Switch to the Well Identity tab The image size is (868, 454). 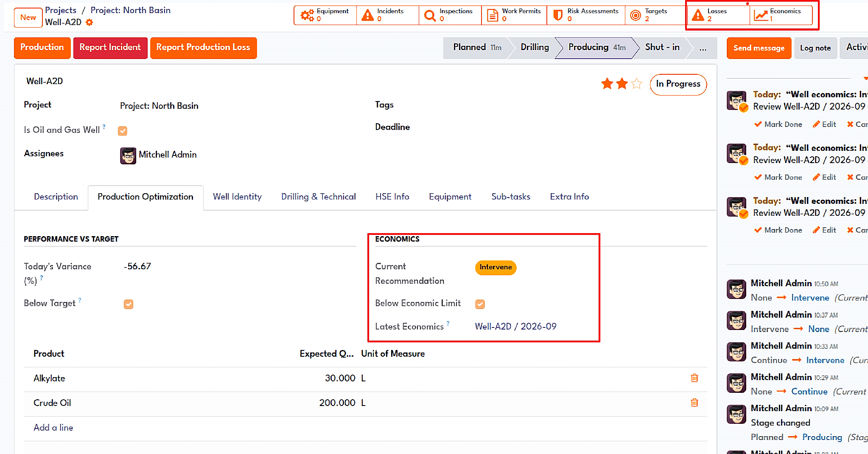click(237, 197)
